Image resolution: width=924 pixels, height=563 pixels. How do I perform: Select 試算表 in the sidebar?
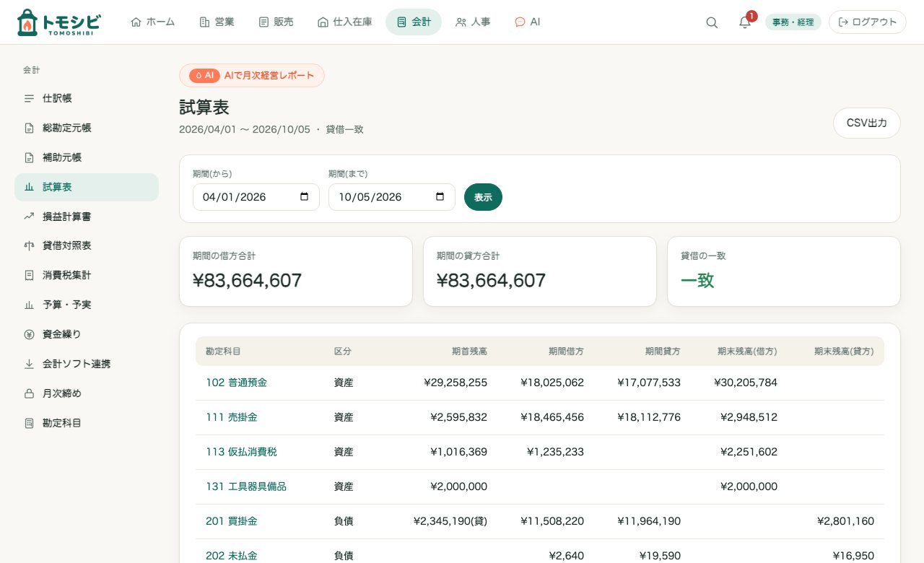click(87, 187)
